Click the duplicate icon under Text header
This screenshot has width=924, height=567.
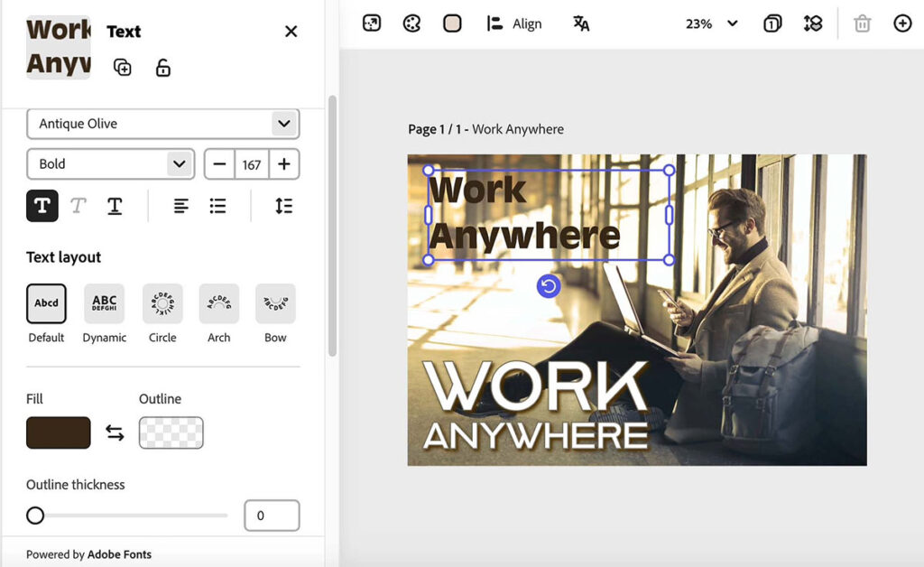(122, 68)
